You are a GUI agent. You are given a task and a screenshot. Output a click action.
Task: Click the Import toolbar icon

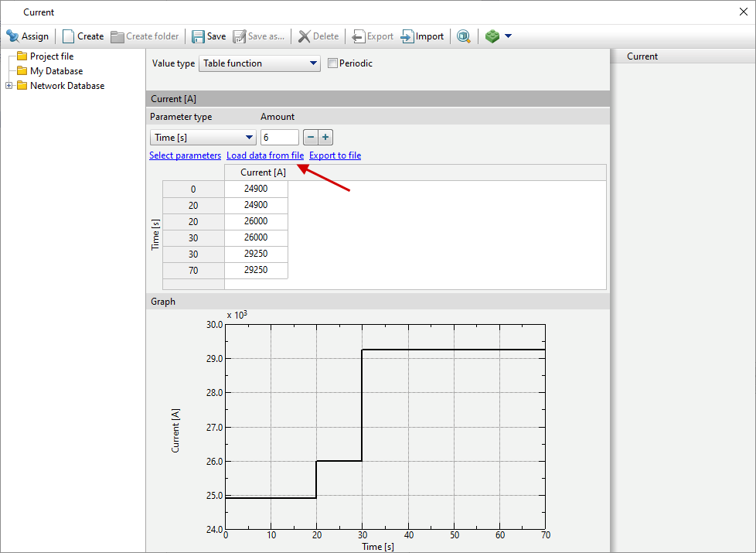(407, 36)
